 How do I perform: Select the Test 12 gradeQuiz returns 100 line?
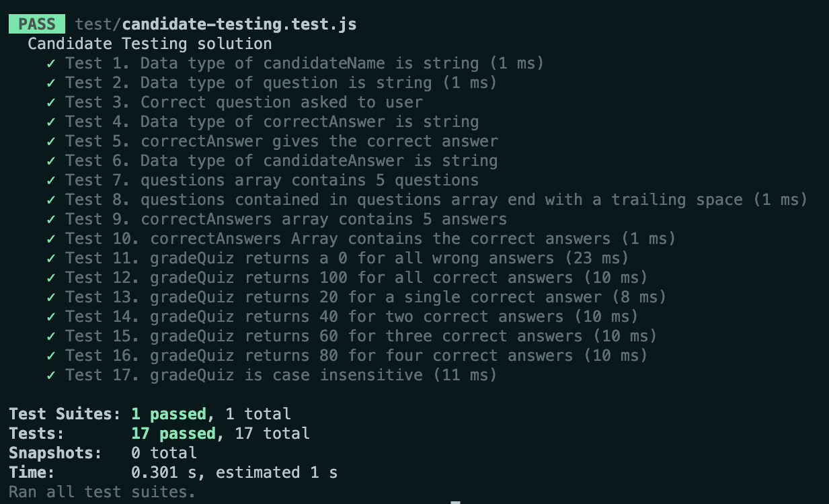click(x=356, y=278)
